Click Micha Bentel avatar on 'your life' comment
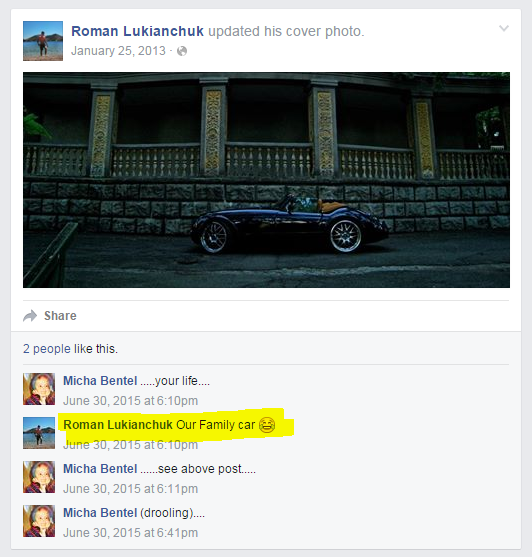The width and height of the screenshot is (532, 557). tap(39, 389)
